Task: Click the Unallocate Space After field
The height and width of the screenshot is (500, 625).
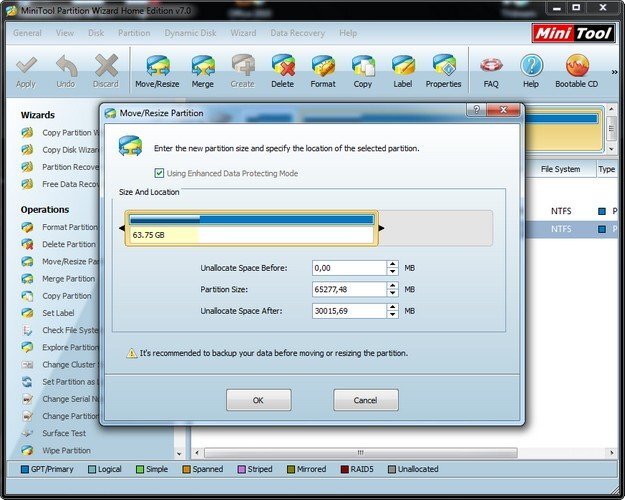Action: (x=349, y=311)
